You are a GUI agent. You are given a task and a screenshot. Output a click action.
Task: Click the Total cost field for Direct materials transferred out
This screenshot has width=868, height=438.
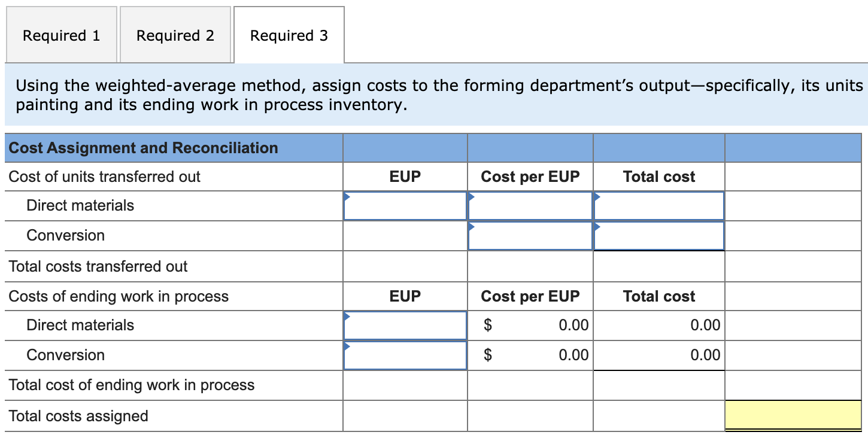(658, 206)
